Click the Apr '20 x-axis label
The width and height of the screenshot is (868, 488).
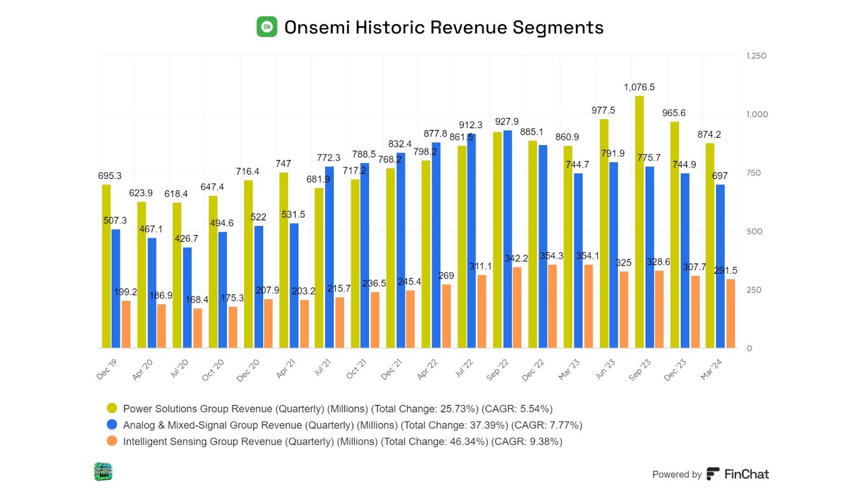pyautogui.click(x=143, y=370)
